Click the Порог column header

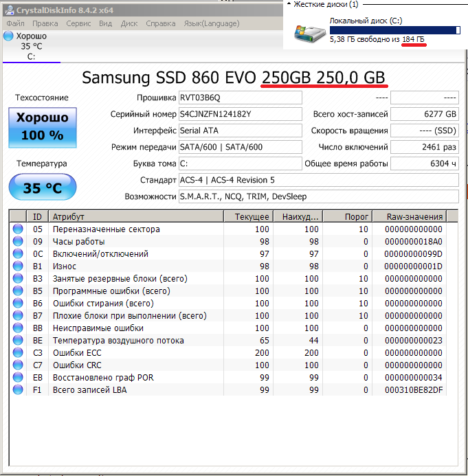click(348, 217)
